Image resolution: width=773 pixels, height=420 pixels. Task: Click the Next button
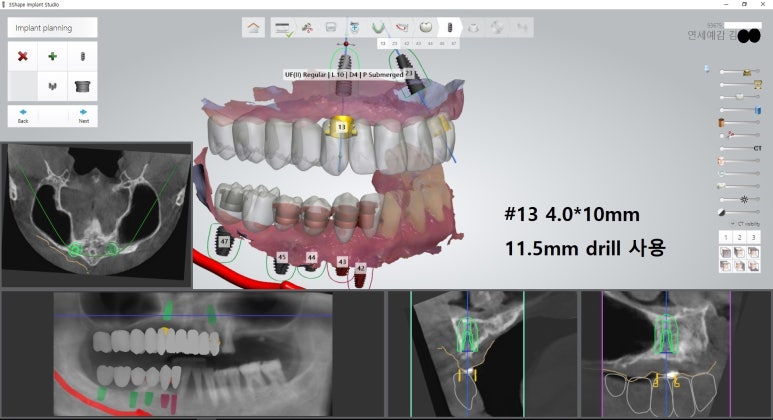[x=83, y=115]
